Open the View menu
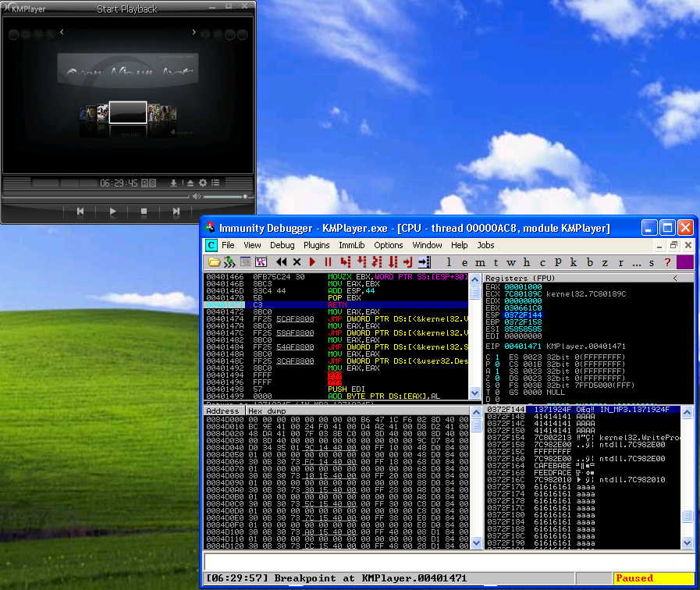Screen dimensions: 700x590 [252, 245]
